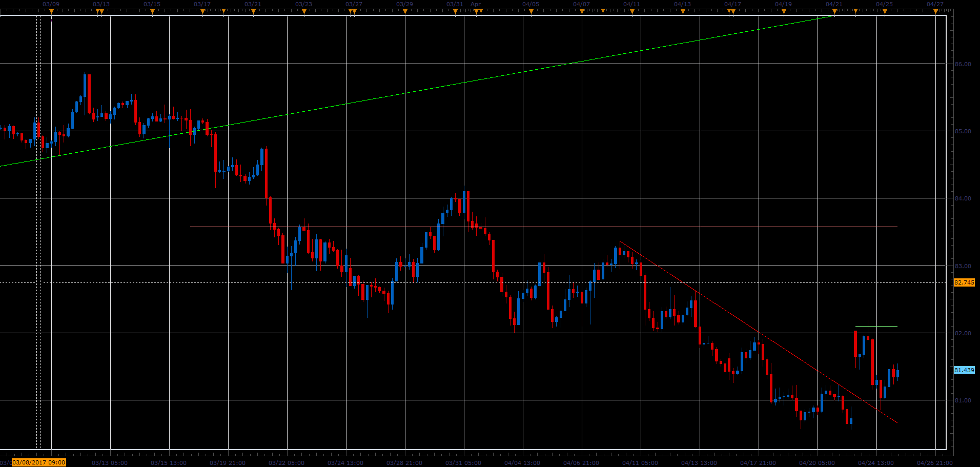Click the orange marker under 04/07
Screen dimensions: 980x467
pos(582,11)
